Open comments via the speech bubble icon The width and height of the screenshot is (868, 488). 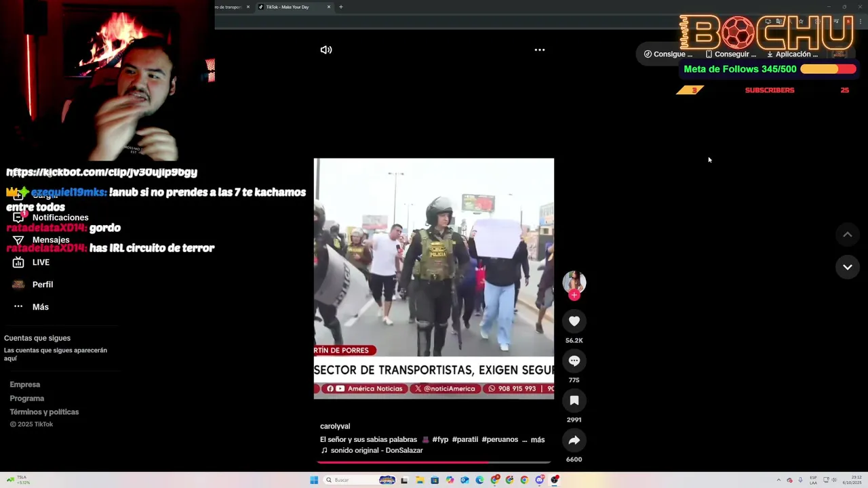574,361
